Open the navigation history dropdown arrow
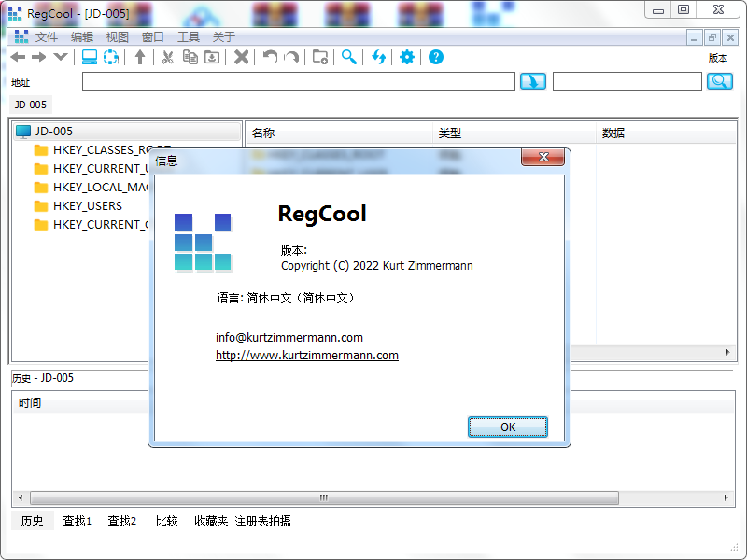The height and width of the screenshot is (560, 747). tap(61, 57)
